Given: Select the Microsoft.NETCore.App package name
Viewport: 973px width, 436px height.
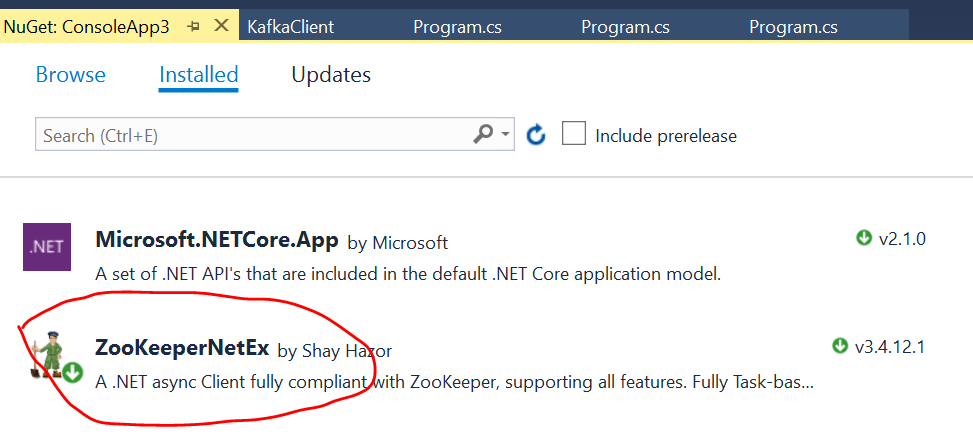Looking at the screenshot, I should (216, 241).
